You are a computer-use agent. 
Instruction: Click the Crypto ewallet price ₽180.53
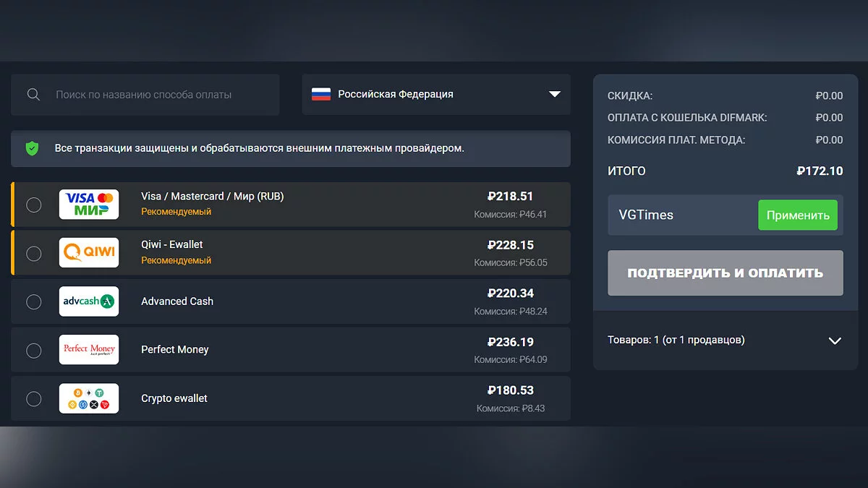click(x=511, y=390)
